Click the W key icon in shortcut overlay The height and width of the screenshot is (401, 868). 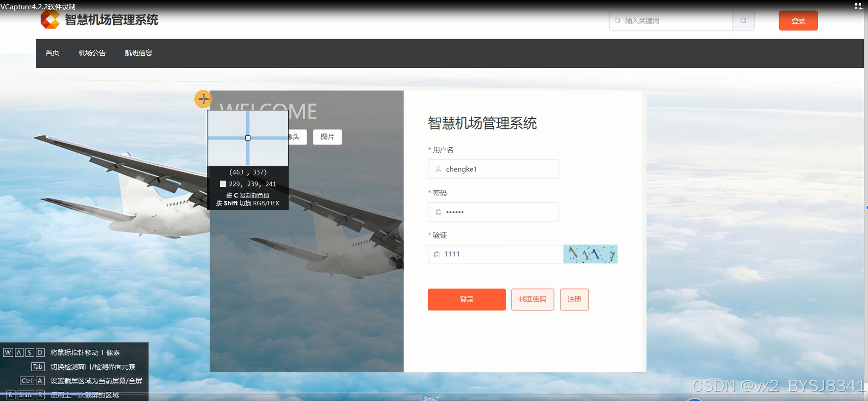[x=8, y=353]
